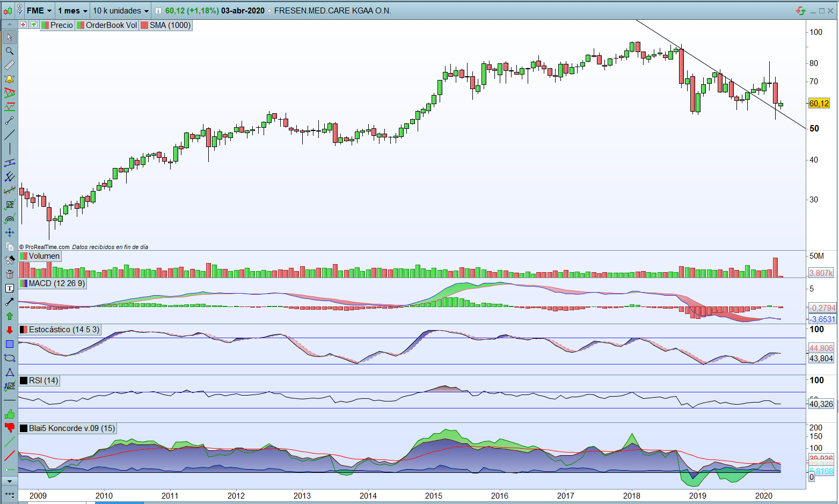Click the 2020 label on the time axis
Viewport: 839px width, 504px height.
764,495
